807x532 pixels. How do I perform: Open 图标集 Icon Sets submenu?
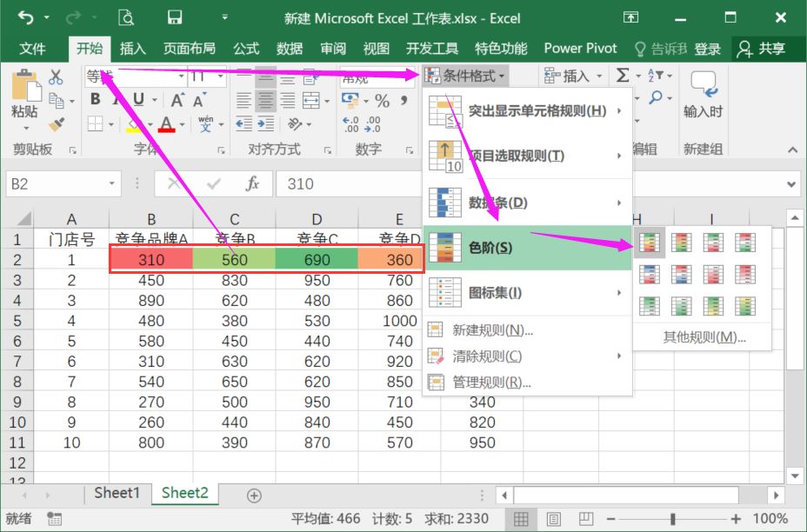coord(527,293)
